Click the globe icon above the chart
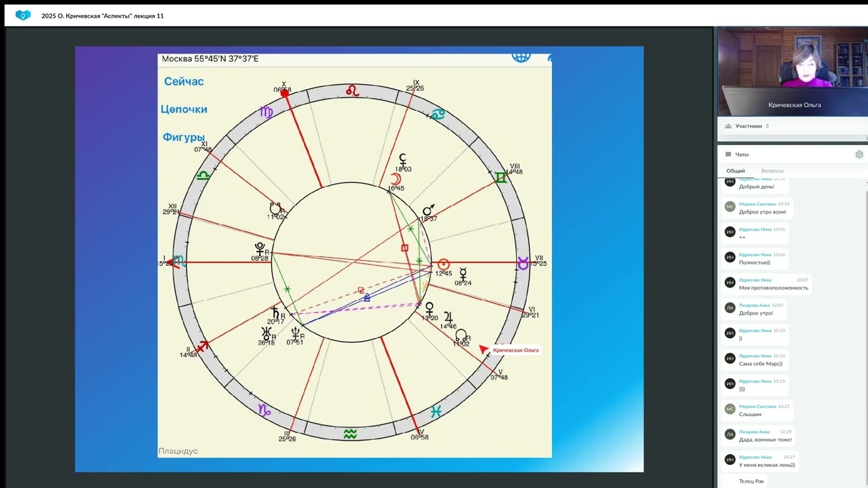Viewport: 868px width, 488px height. click(x=521, y=57)
